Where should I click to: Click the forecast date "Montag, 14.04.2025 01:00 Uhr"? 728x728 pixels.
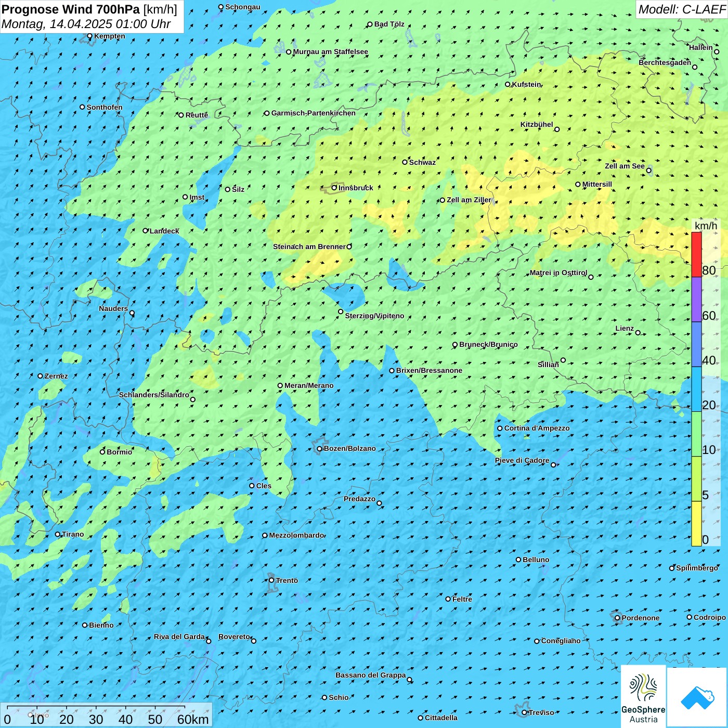[86, 24]
